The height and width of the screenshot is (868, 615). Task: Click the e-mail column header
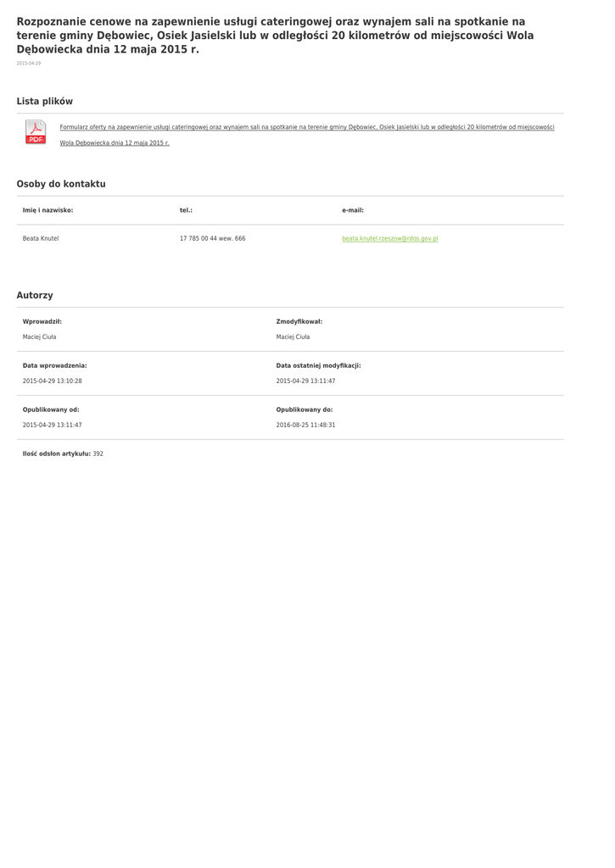[x=353, y=210]
